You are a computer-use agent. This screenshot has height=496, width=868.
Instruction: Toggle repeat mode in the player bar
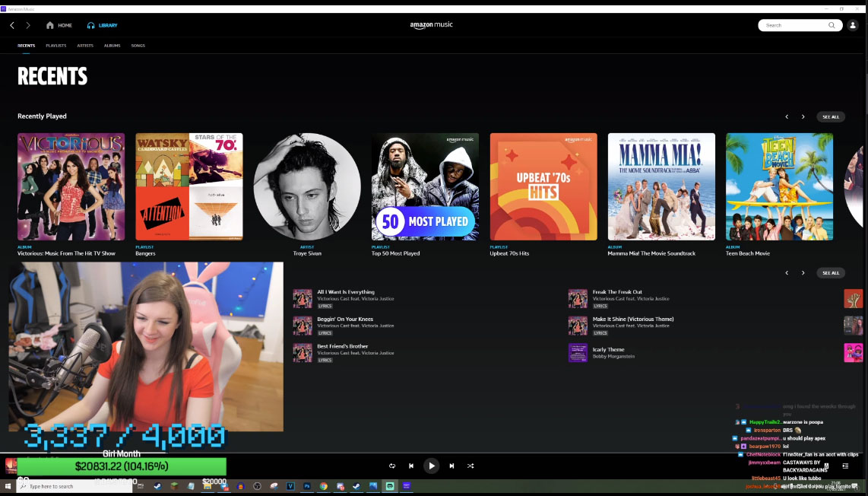[x=392, y=466]
